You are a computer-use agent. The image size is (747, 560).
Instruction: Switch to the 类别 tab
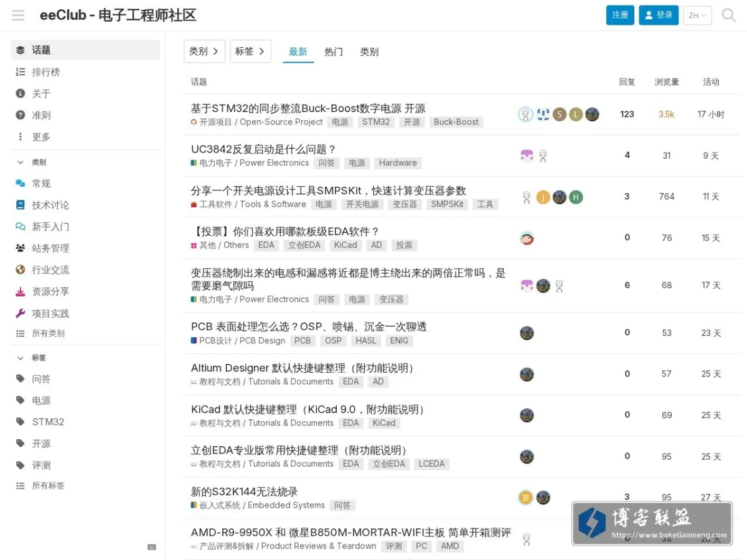pos(369,52)
